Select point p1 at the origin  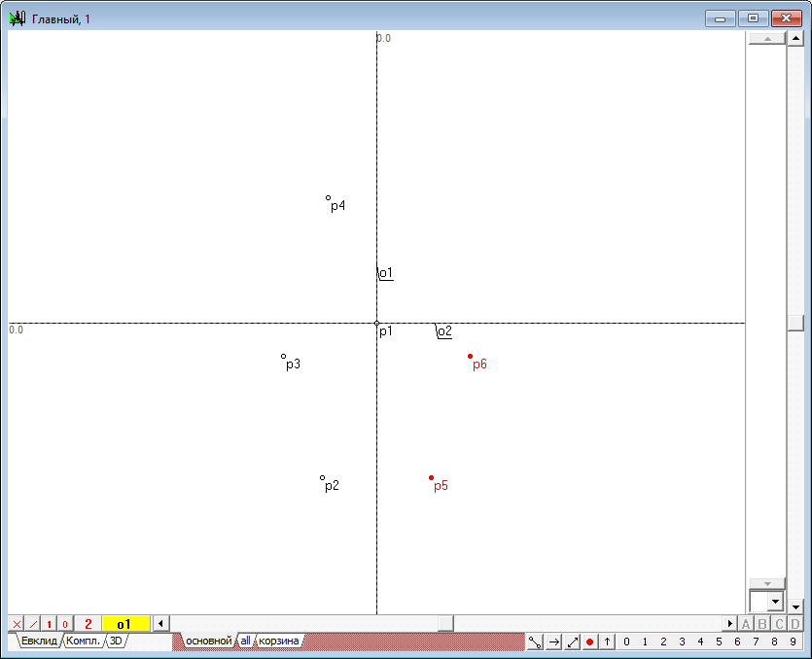pyautogui.click(x=377, y=324)
